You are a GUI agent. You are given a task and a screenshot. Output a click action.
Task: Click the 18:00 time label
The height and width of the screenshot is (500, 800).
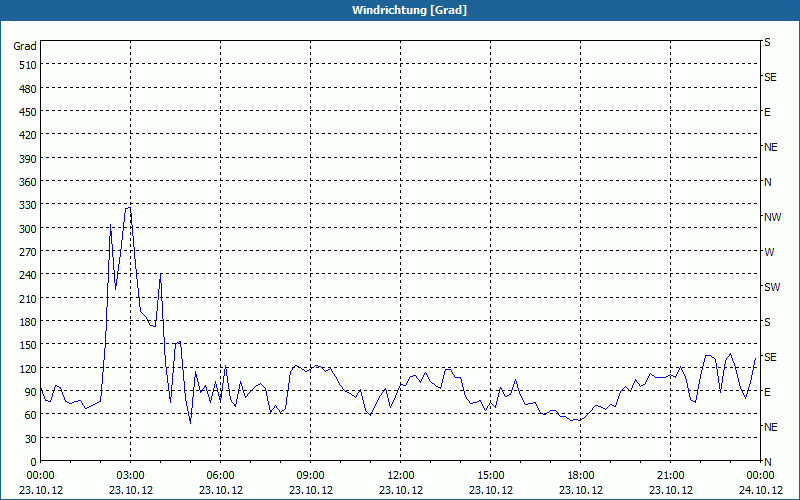581,476
